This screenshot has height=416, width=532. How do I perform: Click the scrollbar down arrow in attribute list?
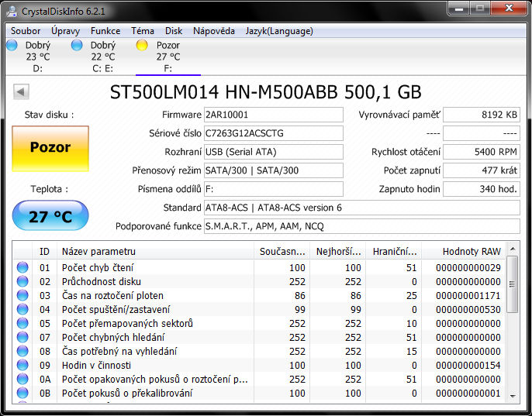[x=512, y=396]
